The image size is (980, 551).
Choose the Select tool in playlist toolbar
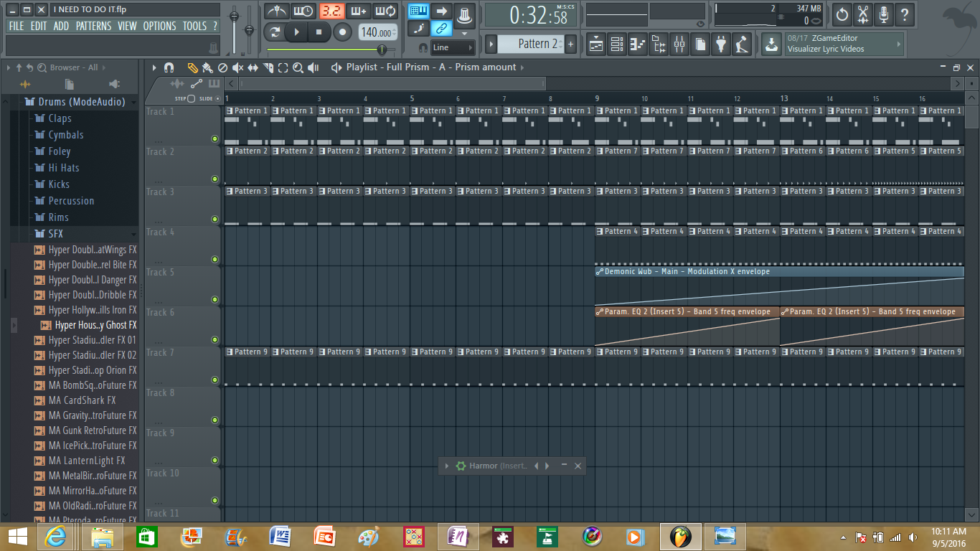283,67
